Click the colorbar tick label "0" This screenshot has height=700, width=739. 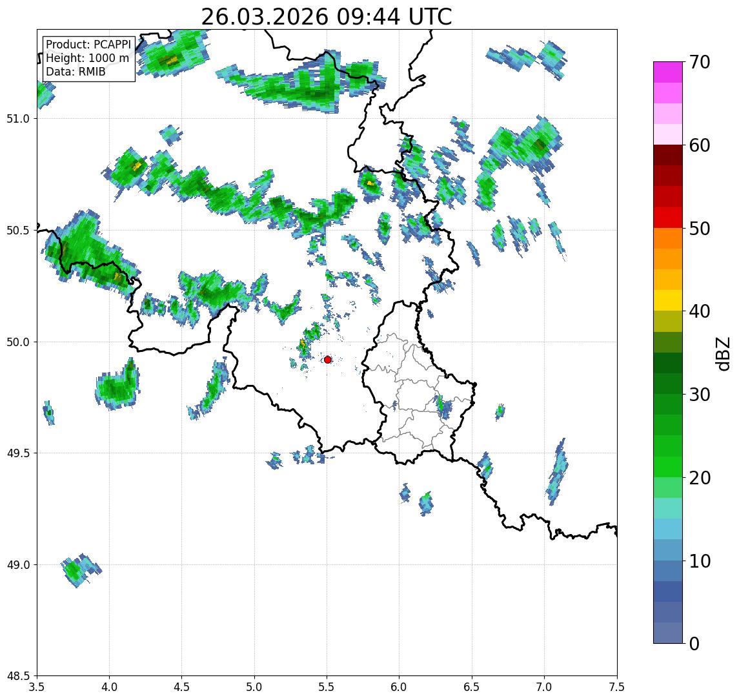(694, 643)
